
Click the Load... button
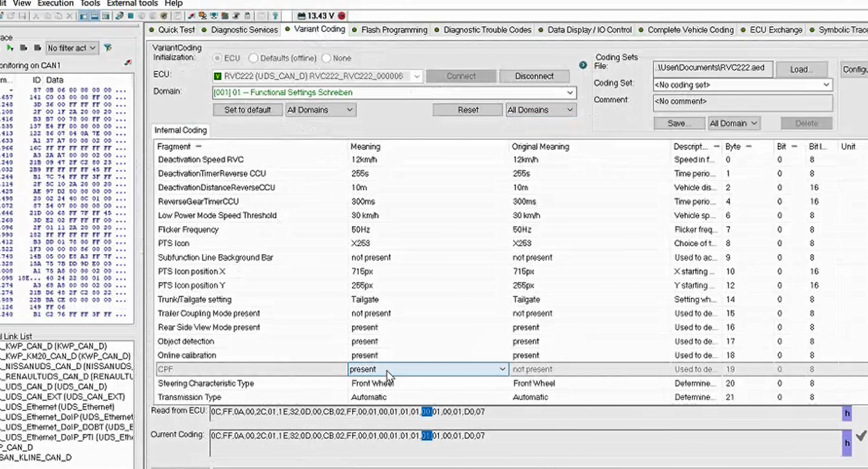[801, 69]
